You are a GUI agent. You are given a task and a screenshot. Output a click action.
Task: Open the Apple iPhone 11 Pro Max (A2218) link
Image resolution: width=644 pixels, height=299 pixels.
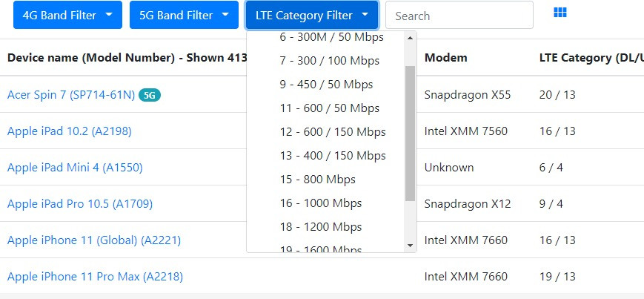(x=95, y=276)
